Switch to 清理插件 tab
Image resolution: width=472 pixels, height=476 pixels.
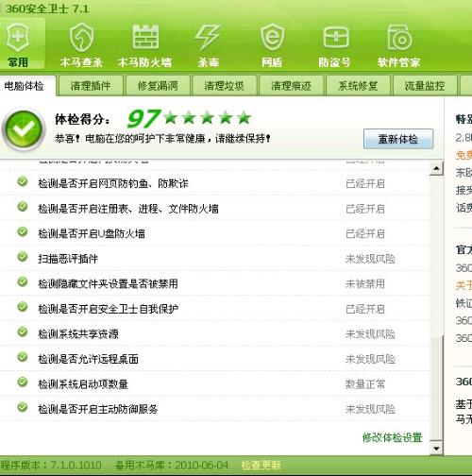tap(91, 86)
